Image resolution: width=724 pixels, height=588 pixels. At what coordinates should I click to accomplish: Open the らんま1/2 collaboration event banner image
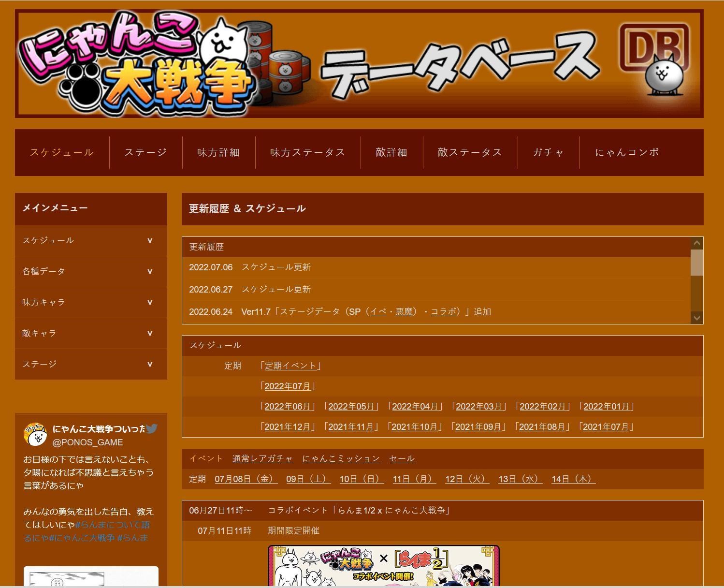click(x=384, y=566)
